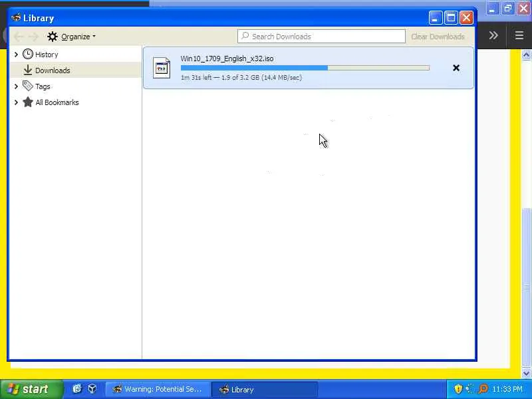Open the browser overflow chevron menu
The width and height of the screenshot is (532, 399).
pyautogui.click(x=493, y=35)
